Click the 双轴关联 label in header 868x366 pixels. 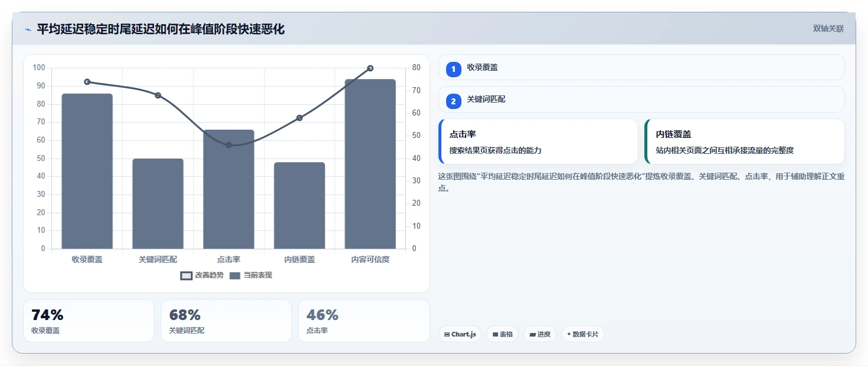pos(828,29)
